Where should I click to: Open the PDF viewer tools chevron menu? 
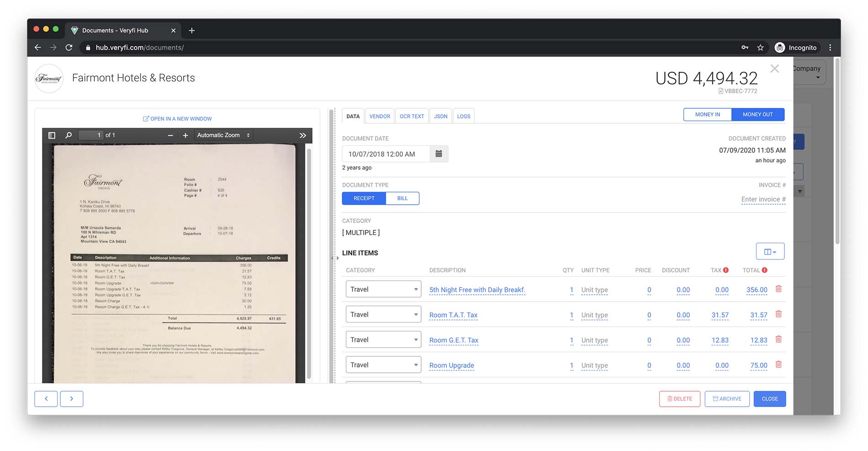[302, 135]
